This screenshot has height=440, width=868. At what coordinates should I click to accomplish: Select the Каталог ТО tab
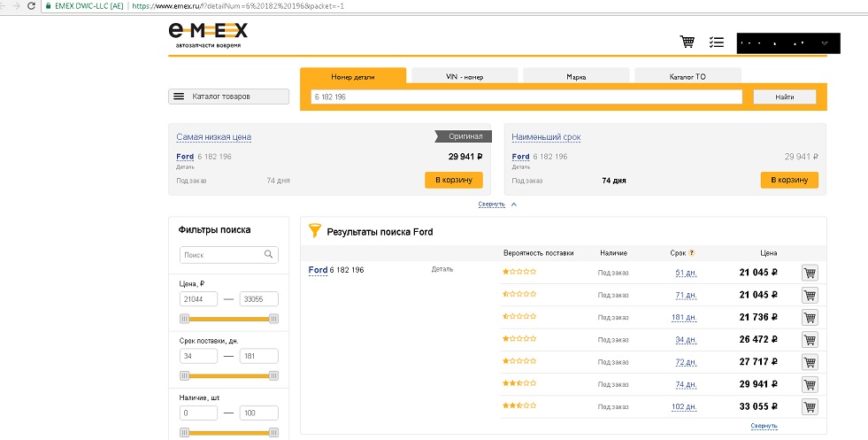tap(687, 77)
